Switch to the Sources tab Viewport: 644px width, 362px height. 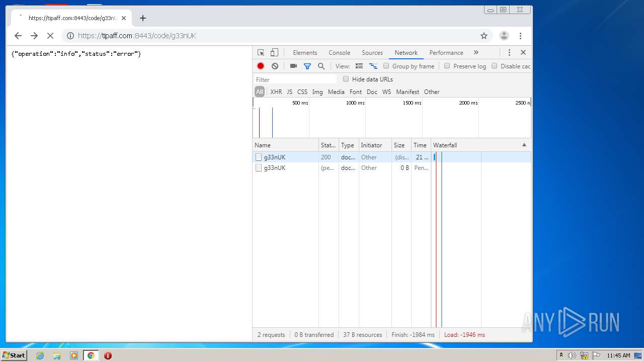tap(372, 52)
